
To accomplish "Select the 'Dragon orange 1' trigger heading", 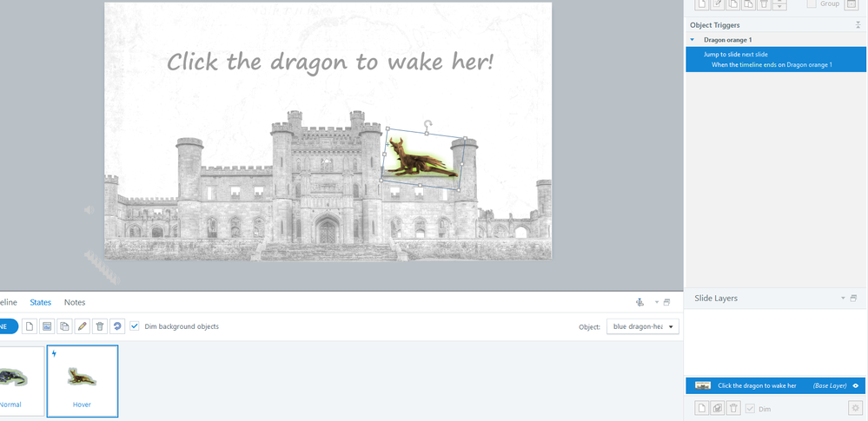I will (727, 40).
